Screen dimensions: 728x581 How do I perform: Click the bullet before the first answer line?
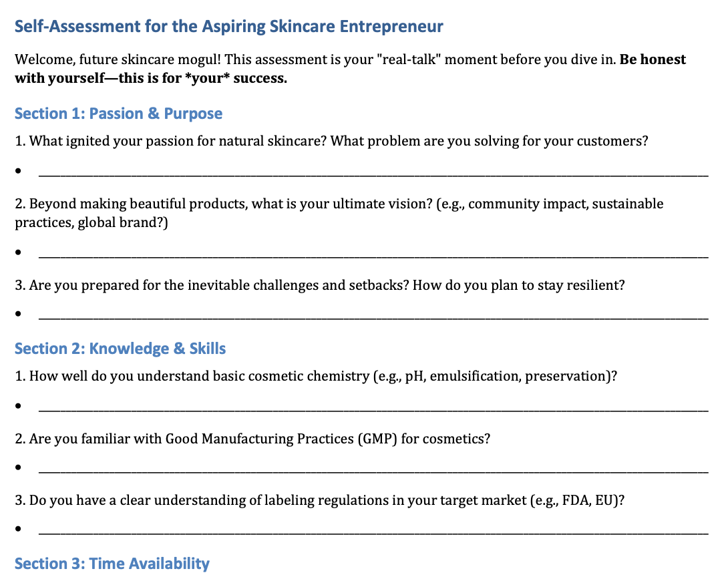(x=18, y=171)
